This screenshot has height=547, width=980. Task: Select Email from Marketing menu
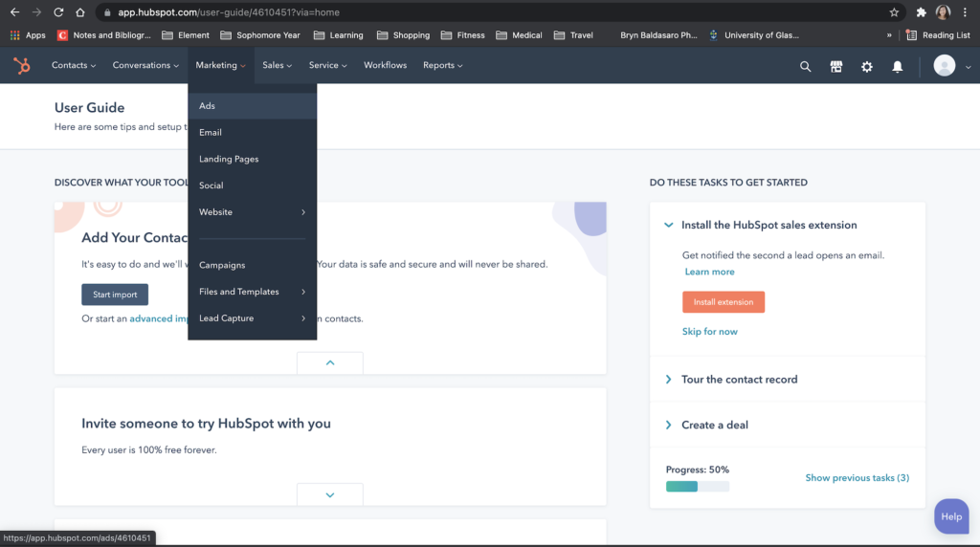pos(252,132)
